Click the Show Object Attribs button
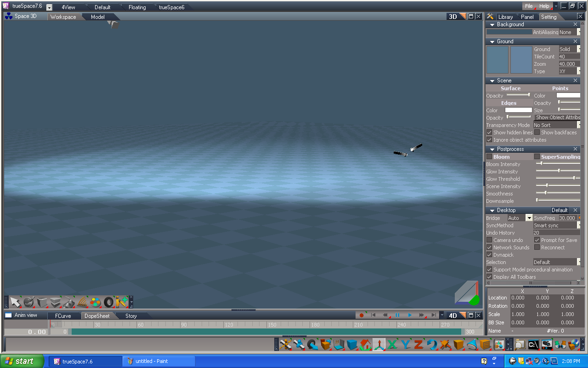The width and height of the screenshot is (588, 368). pos(557,117)
